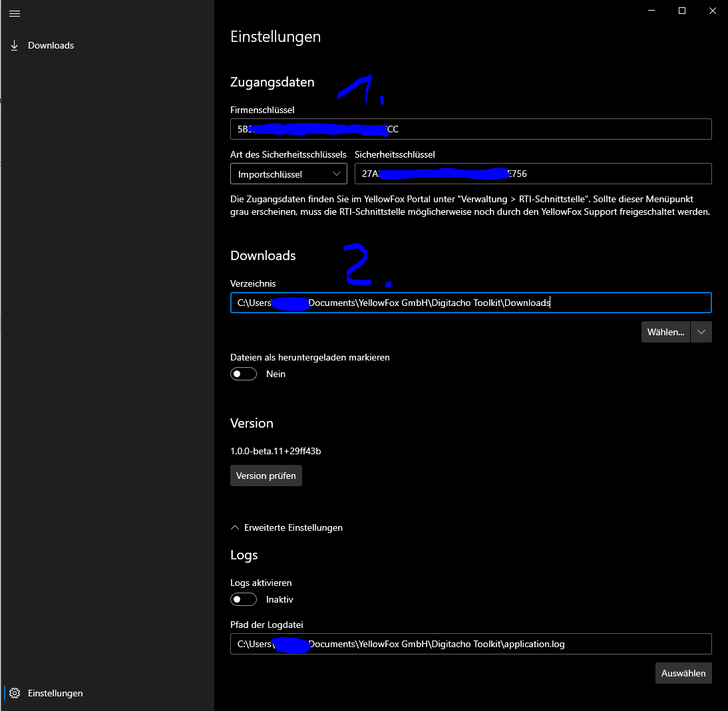Open the dropdown arrow beside Wählen...
Viewport: 728px width, 711px height.
click(x=701, y=331)
